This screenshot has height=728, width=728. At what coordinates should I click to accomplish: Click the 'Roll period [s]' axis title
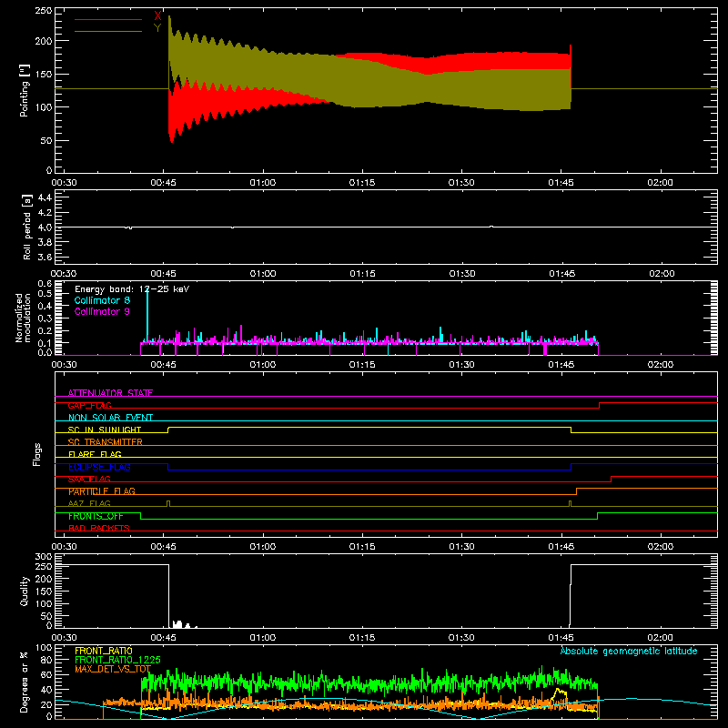[26, 227]
